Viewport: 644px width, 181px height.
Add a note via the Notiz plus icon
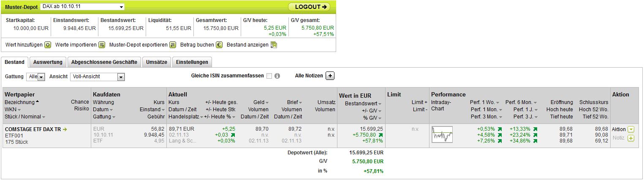tap(631, 138)
